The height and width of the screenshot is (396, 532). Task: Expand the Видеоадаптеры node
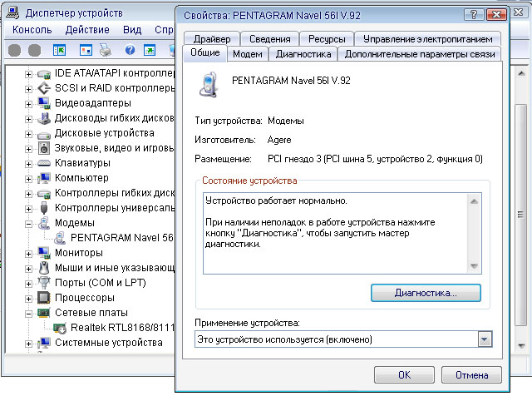point(28,104)
